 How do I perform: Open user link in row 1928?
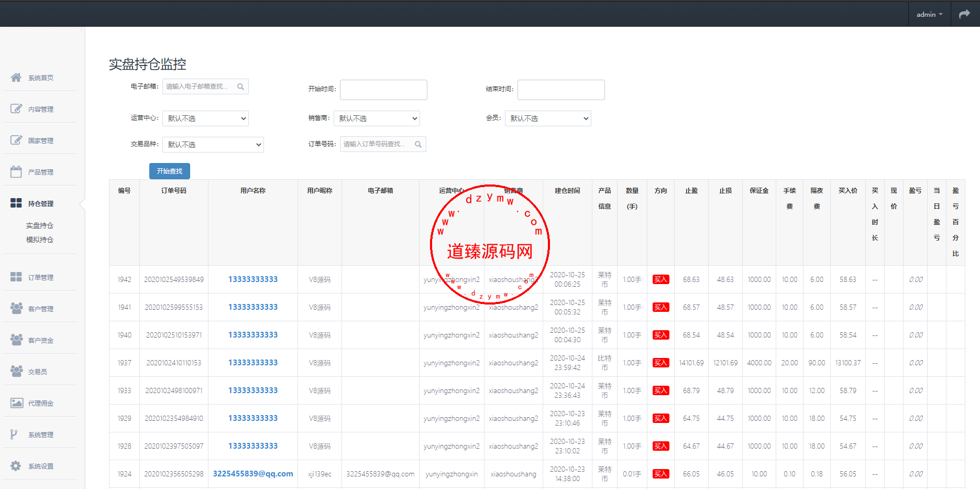point(253,446)
